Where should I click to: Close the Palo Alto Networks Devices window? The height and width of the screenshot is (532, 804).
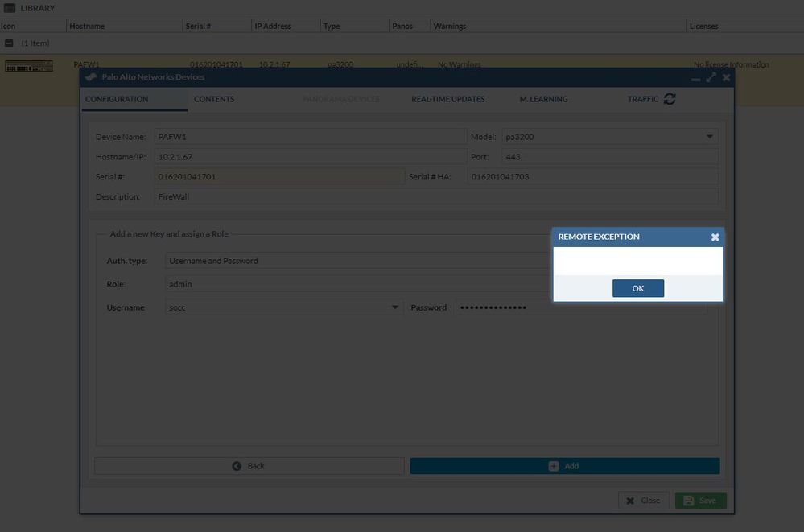coord(726,77)
